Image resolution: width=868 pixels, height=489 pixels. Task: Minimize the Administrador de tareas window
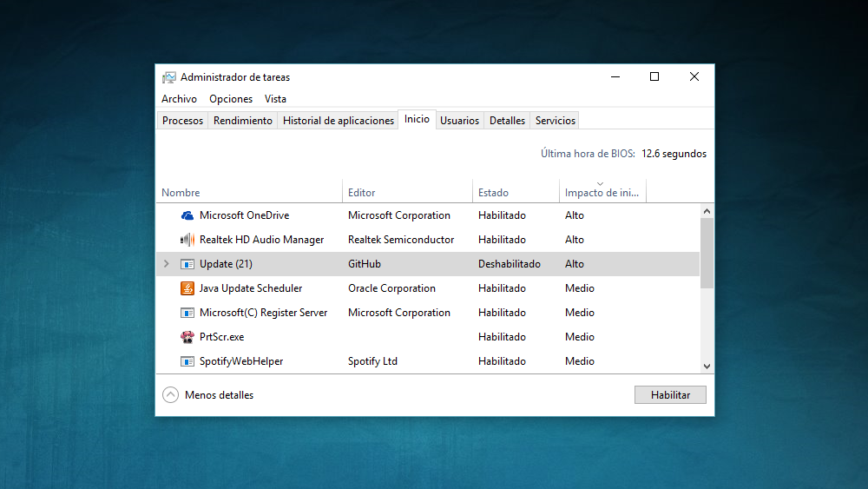pos(615,77)
